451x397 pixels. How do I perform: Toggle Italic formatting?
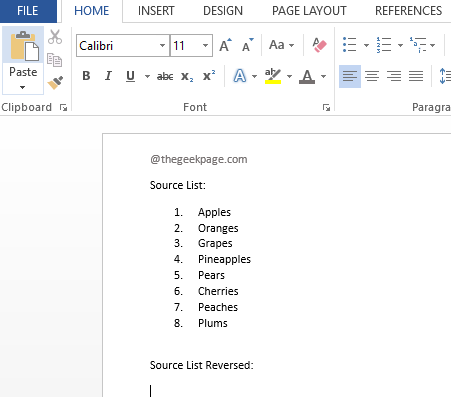point(108,76)
